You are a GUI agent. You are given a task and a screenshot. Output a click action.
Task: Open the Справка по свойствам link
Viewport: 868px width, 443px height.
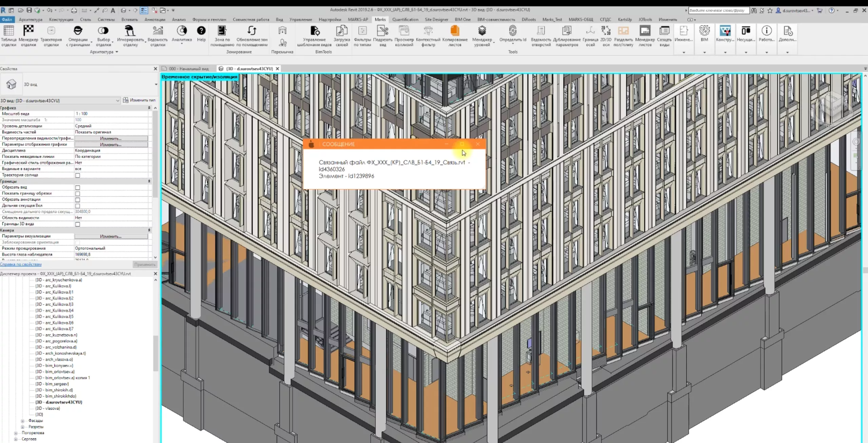[21, 264]
